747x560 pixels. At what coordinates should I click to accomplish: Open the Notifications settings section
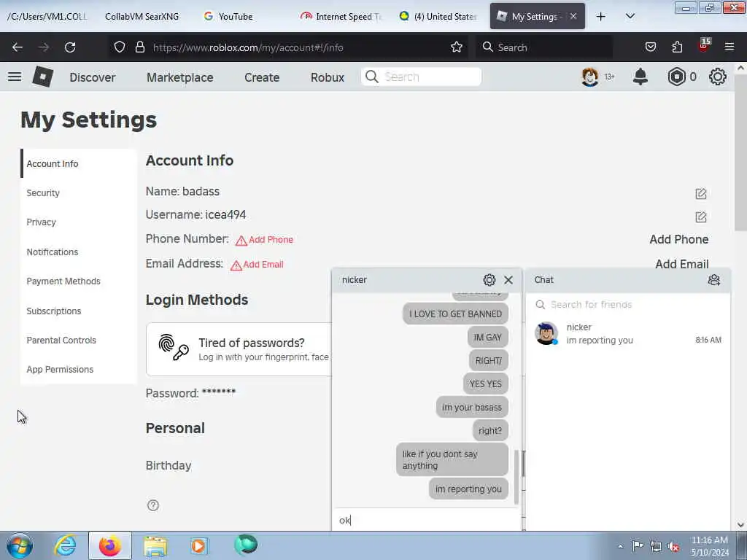pyautogui.click(x=53, y=252)
